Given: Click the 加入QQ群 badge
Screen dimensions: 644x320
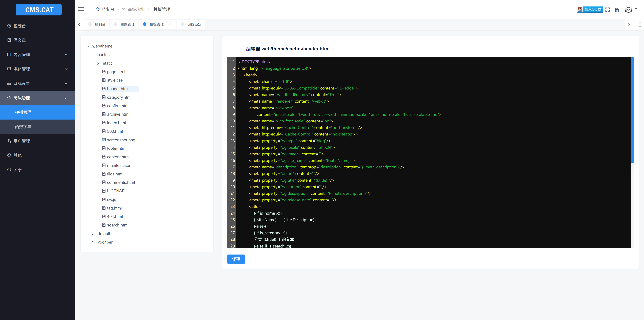Looking at the screenshot, I should tap(589, 9).
